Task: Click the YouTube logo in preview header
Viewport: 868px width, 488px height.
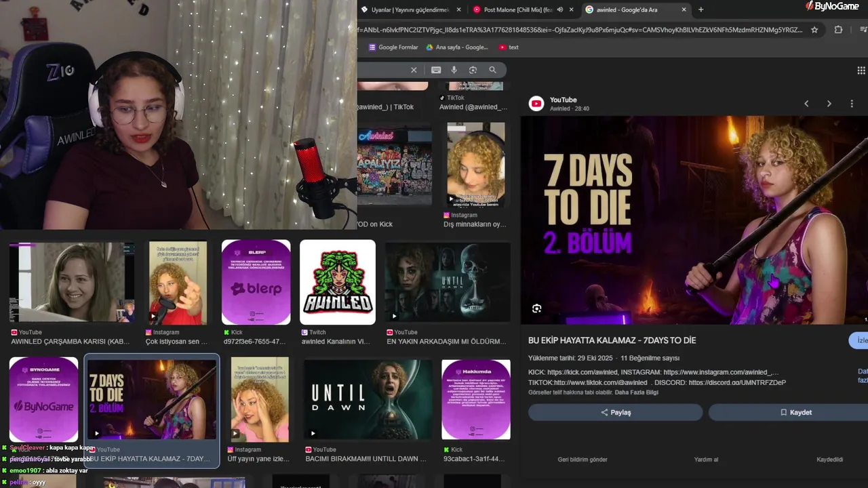Action: (x=536, y=104)
